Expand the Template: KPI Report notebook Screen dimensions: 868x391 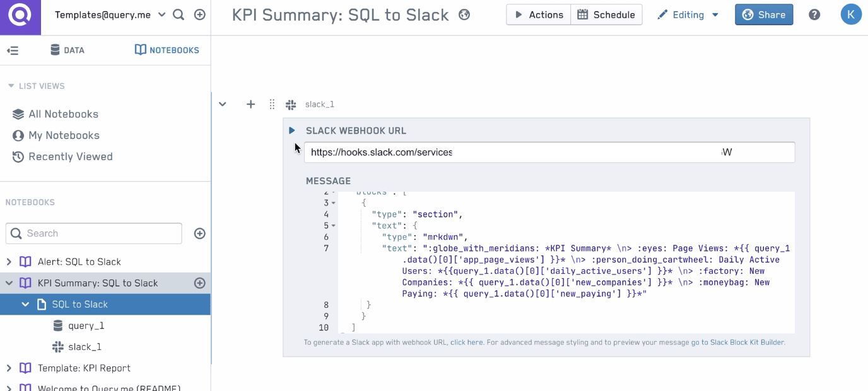coord(9,368)
